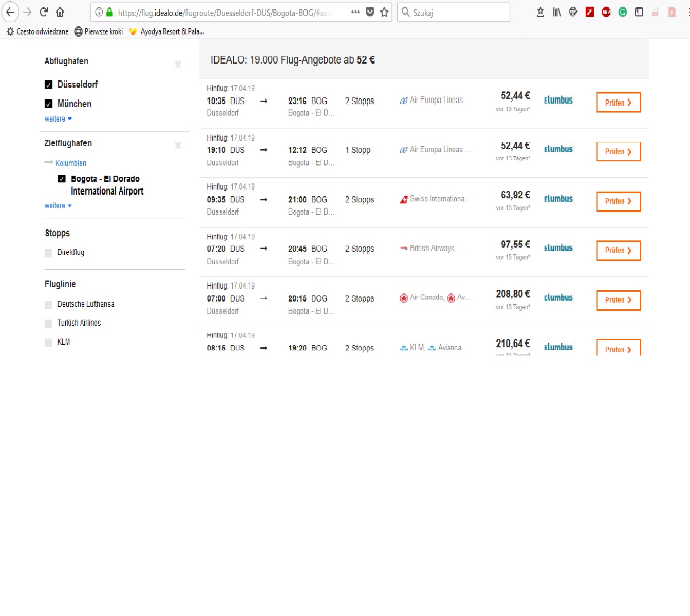690x616 pixels.
Task: Click the faded orange document extension icon
Action: [x=672, y=12]
